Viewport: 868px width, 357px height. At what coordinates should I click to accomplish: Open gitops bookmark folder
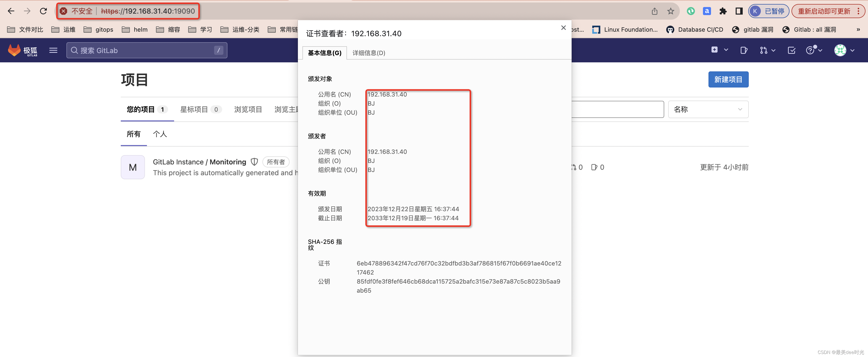coord(98,30)
